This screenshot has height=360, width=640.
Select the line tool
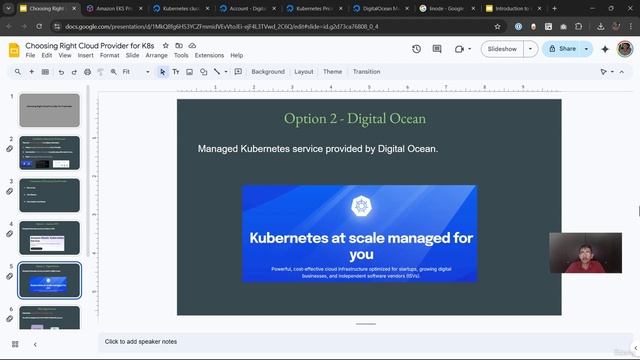(x=217, y=72)
